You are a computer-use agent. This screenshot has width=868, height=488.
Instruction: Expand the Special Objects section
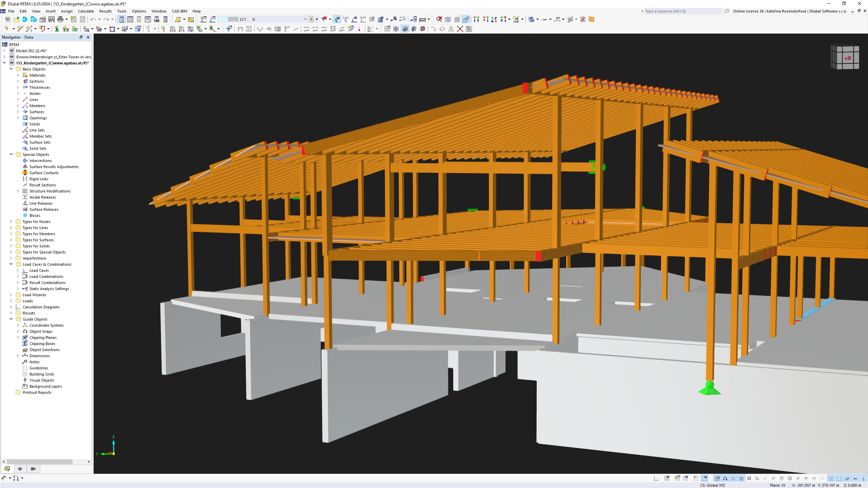(x=11, y=154)
